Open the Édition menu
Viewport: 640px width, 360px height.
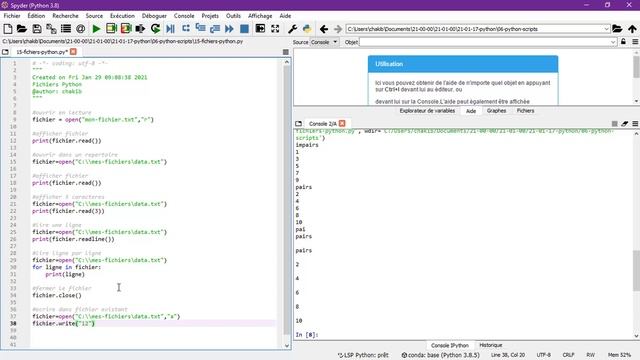(x=36, y=16)
